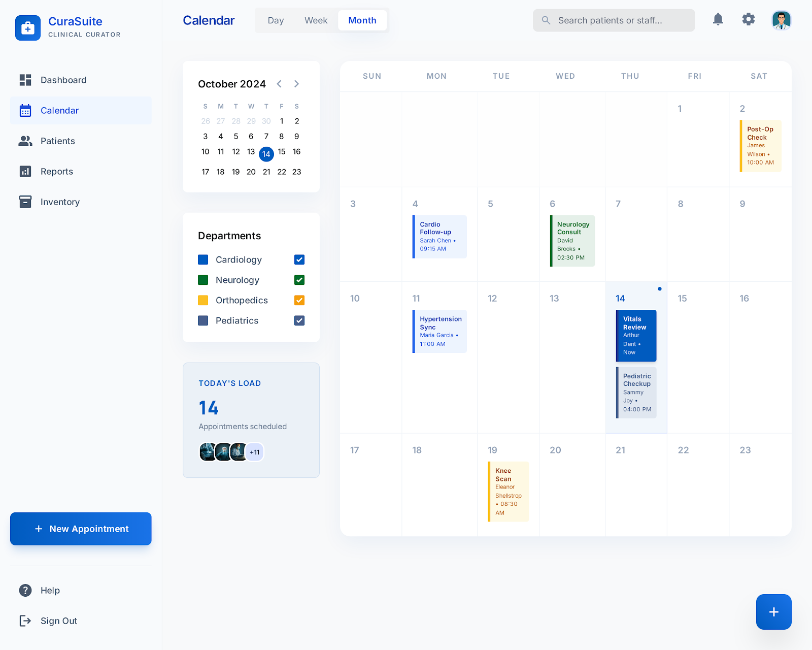This screenshot has width=812, height=650.
Task: Go to previous month in mini calendar
Action: click(x=279, y=84)
